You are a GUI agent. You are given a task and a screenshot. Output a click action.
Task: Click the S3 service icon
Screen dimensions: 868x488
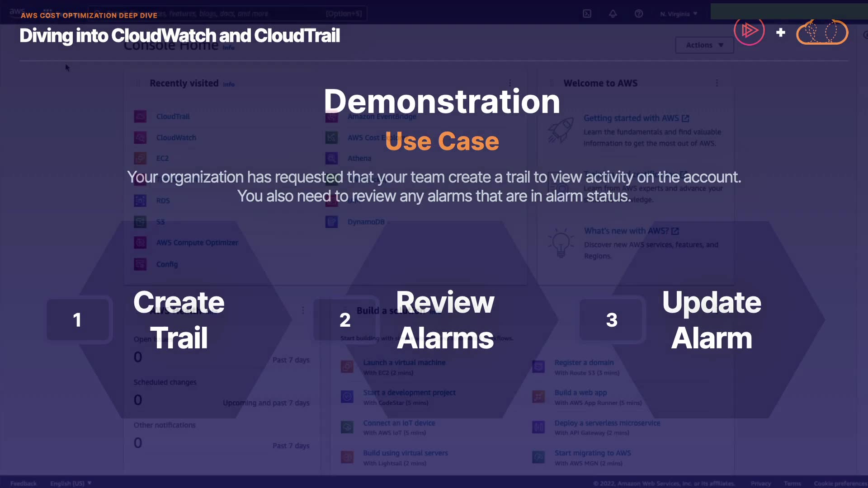point(140,222)
